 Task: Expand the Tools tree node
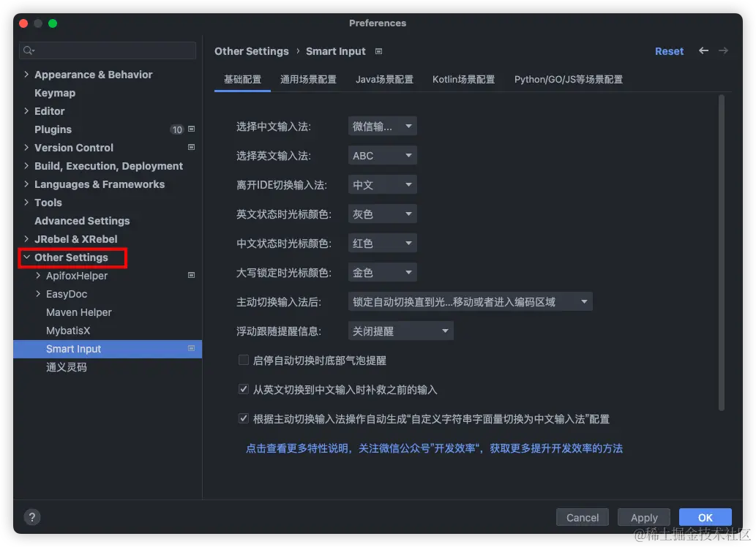(26, 203)
